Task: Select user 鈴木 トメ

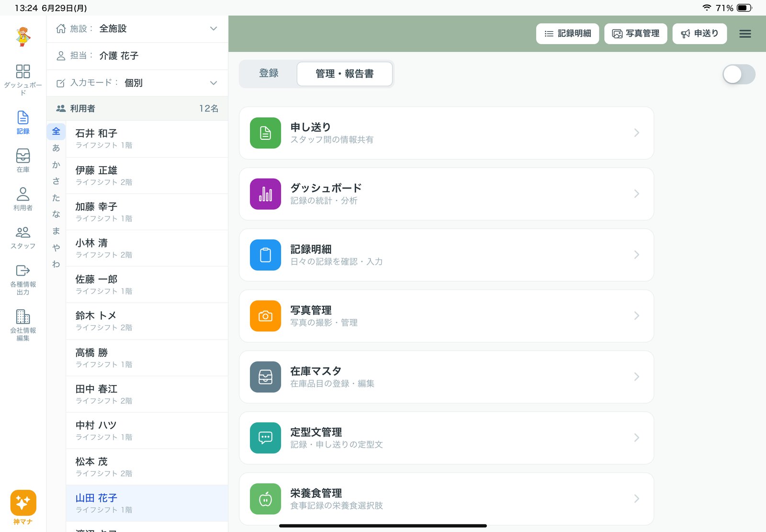Action: [x=147, y=321]
